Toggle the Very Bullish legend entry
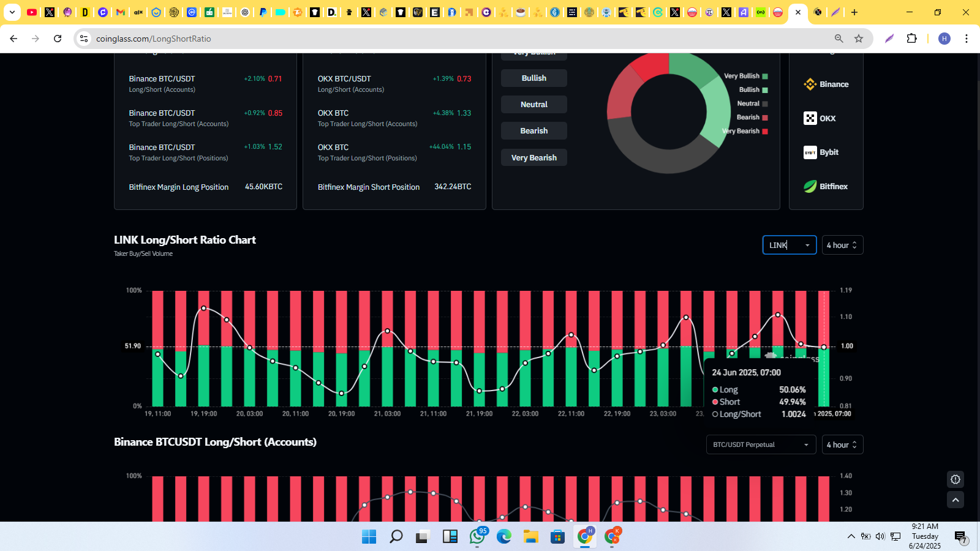The height and width of the screenshot is (551, 980). point(745,76)
